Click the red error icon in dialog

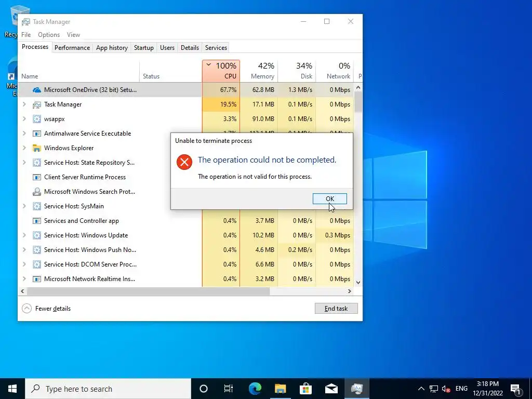coord(184,162)
